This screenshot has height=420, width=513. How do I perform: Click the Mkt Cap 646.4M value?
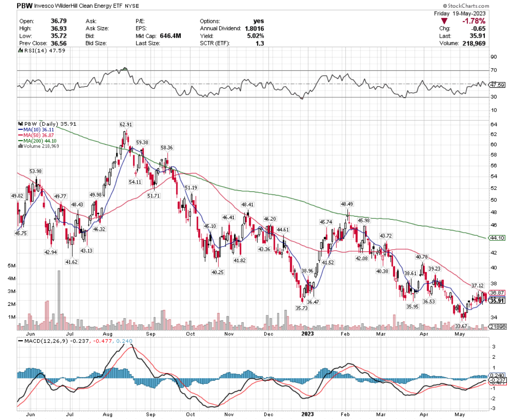point(170,36)
